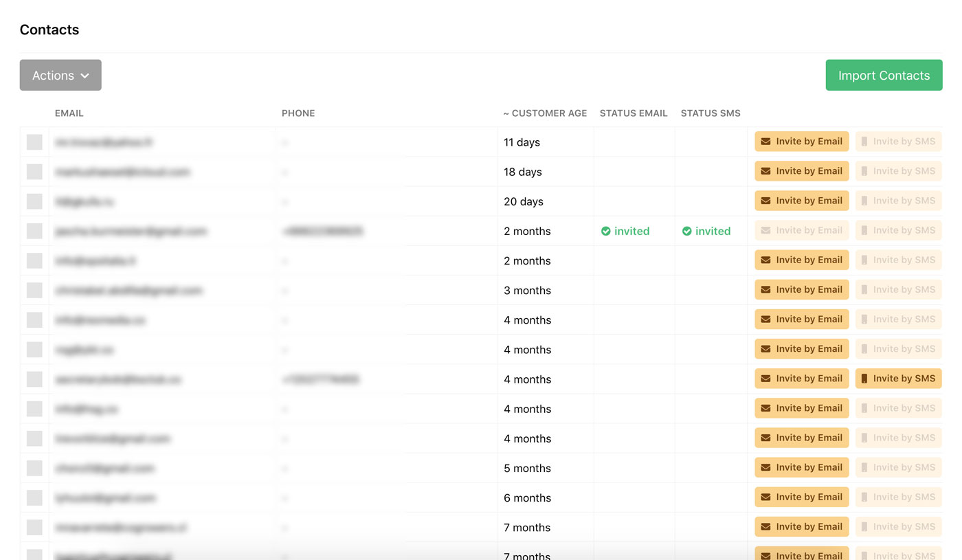Click the enabled Invite by SMS button
Viewport: 962px width, 560px height.
pyautogui.click(x=898, y=379)
